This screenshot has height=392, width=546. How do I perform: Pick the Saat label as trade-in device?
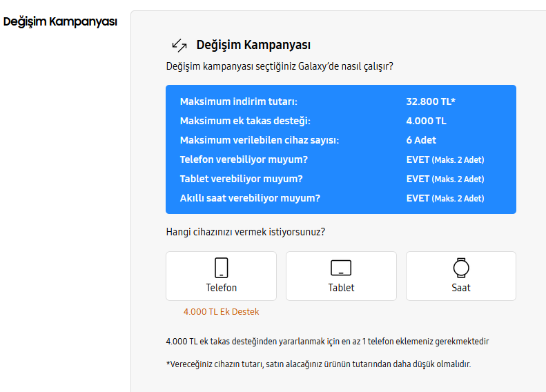coord(460,288)
